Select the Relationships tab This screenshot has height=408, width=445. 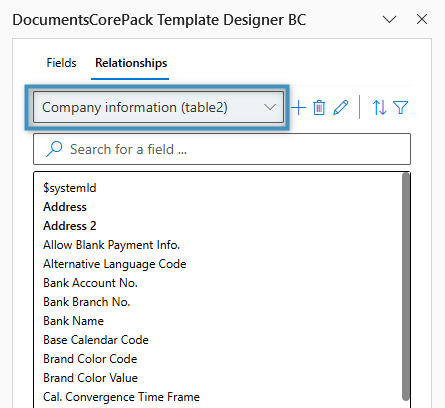coord(131,63)
